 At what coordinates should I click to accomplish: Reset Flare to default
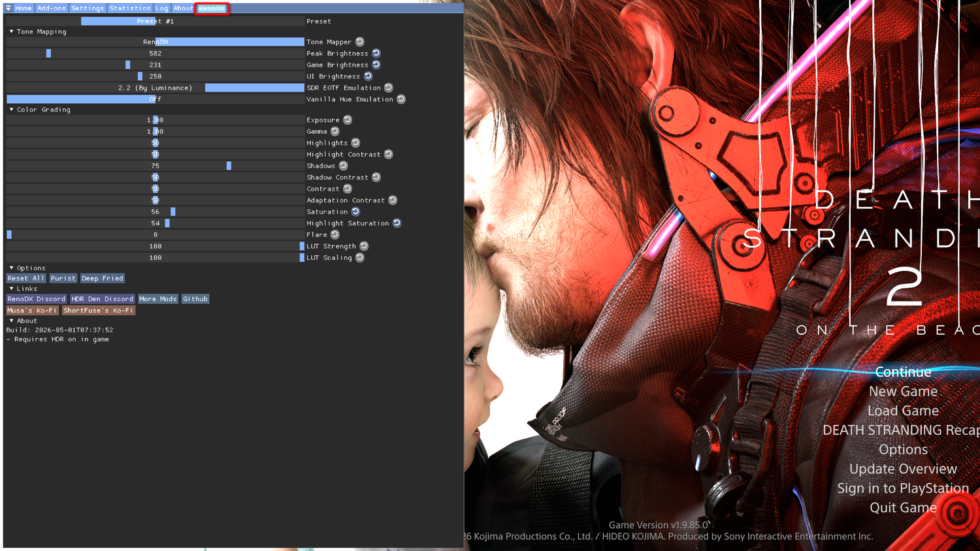coord(335,234)
